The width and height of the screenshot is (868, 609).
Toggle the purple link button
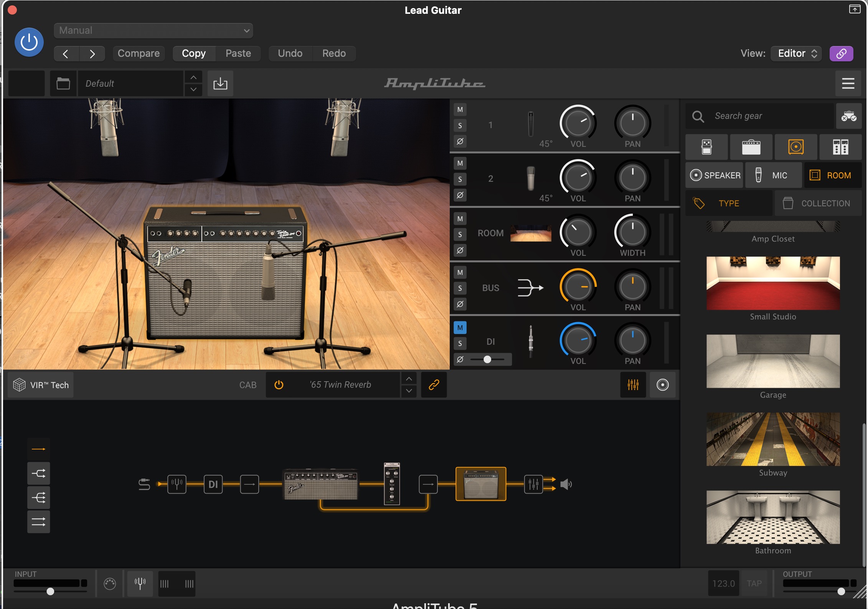841,53
